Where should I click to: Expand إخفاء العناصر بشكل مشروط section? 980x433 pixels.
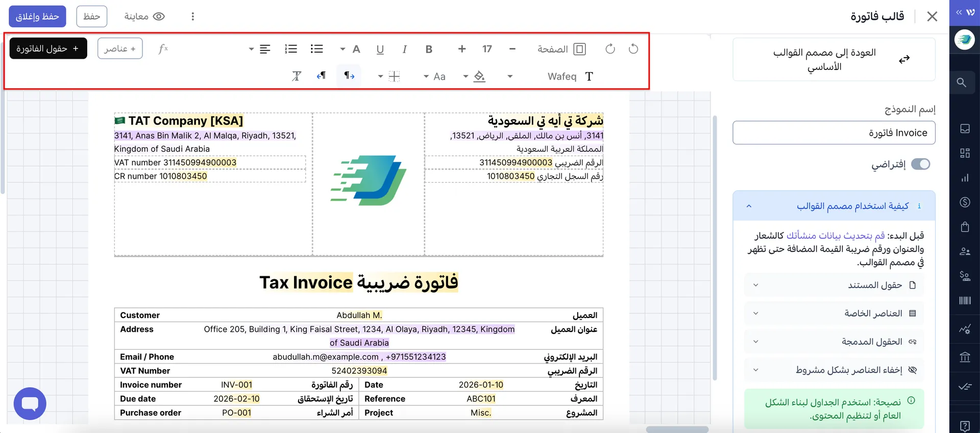834,370
